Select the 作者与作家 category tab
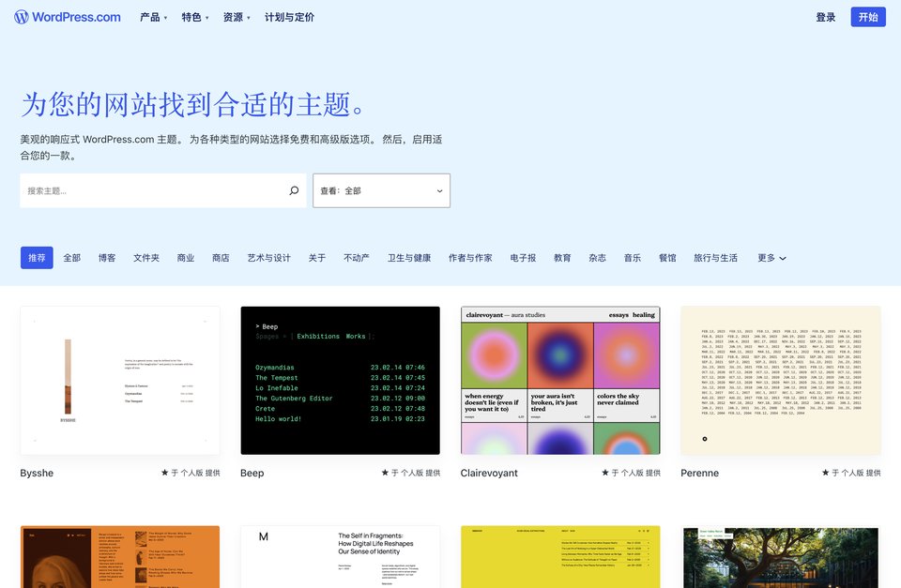This screenshot has height=588, width=901. pyautogui.click(x=470, y=258)
